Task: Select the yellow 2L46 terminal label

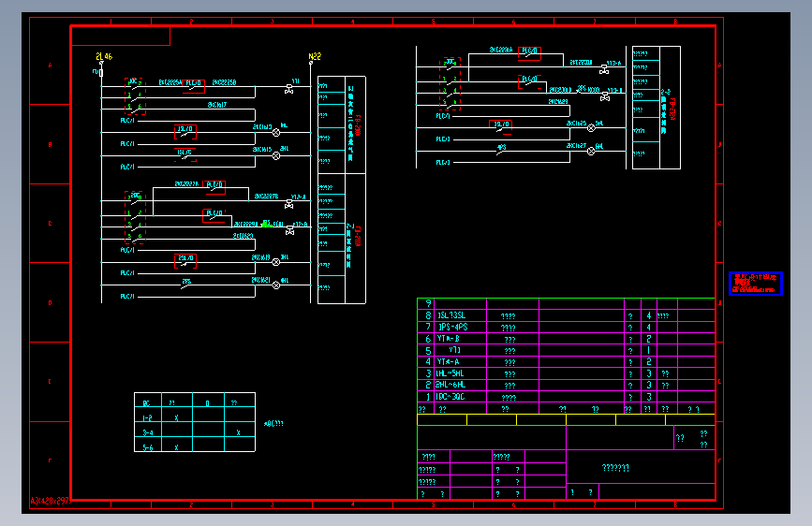Action: coord(104,56)
